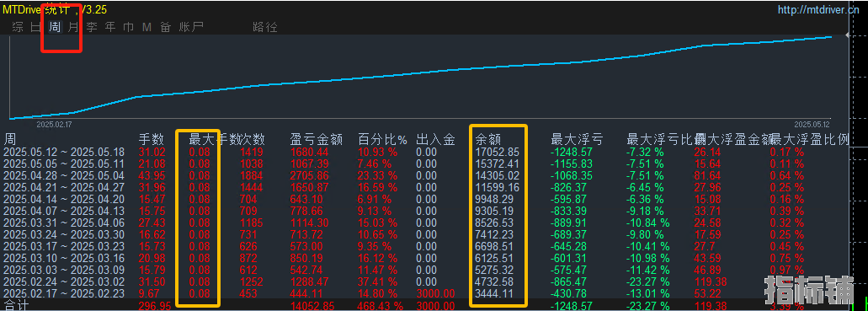
Task: Open the 周 weekly statistics tab
Action: point(55,27)
